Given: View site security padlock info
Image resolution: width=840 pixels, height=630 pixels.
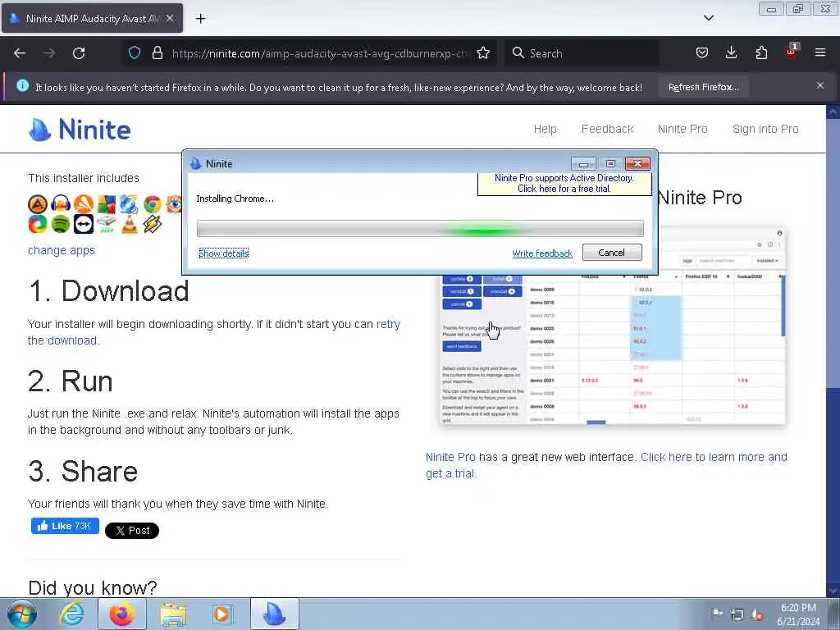Looking at the screenshot, I should tap(157, 52).
